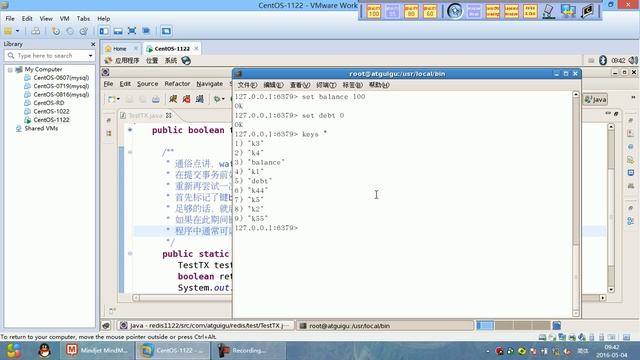The height and width of the screenshot is (360, 640).
Task: Click the terminal vertical scrollbar
Action: coord(576,204)
